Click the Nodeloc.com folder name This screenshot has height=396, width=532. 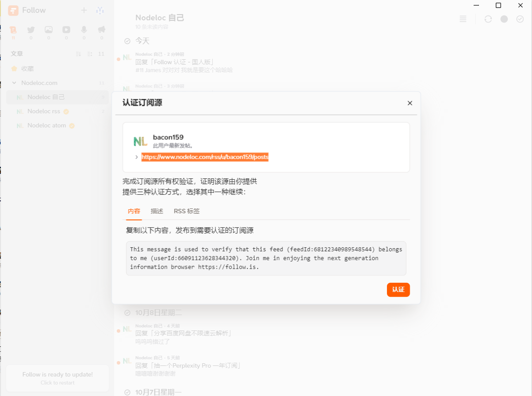(39, 83)
